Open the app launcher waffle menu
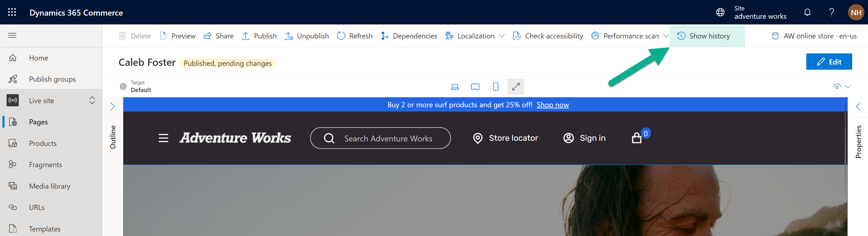Viewport: 868px width, 236px height. (x=12, y=12)
